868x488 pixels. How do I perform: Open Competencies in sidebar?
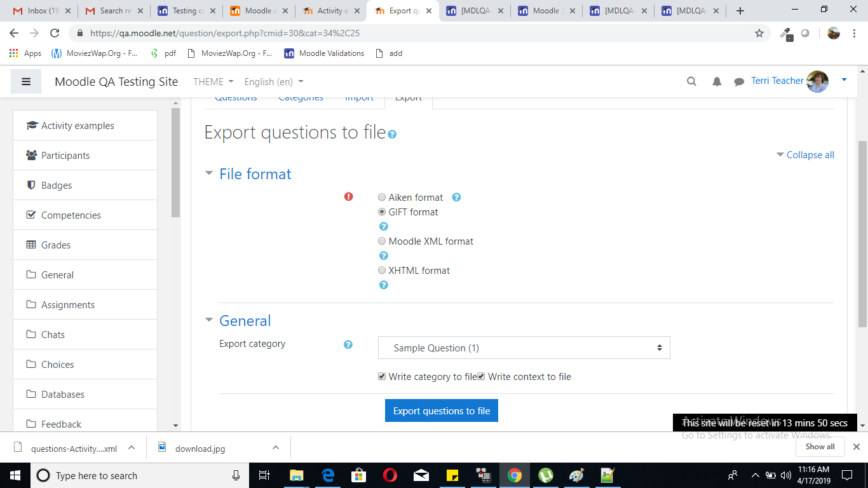click(x=85, y=215)
